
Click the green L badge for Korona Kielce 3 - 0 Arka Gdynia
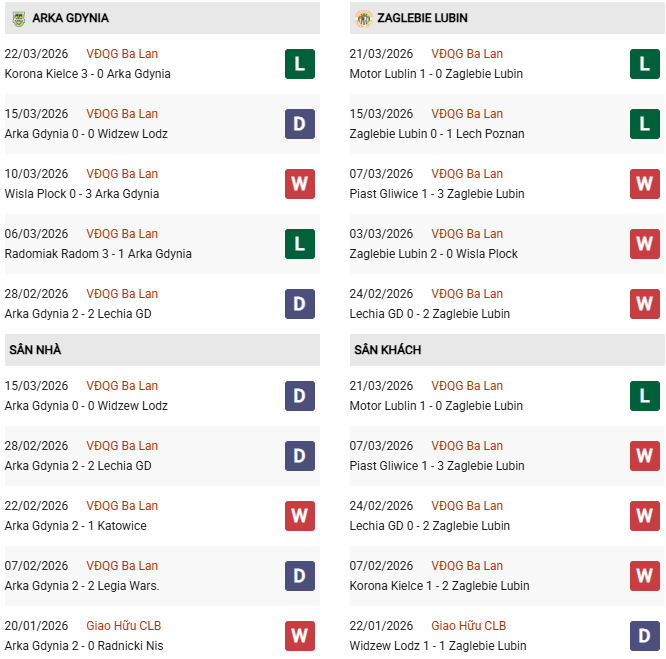pos(299,64)
